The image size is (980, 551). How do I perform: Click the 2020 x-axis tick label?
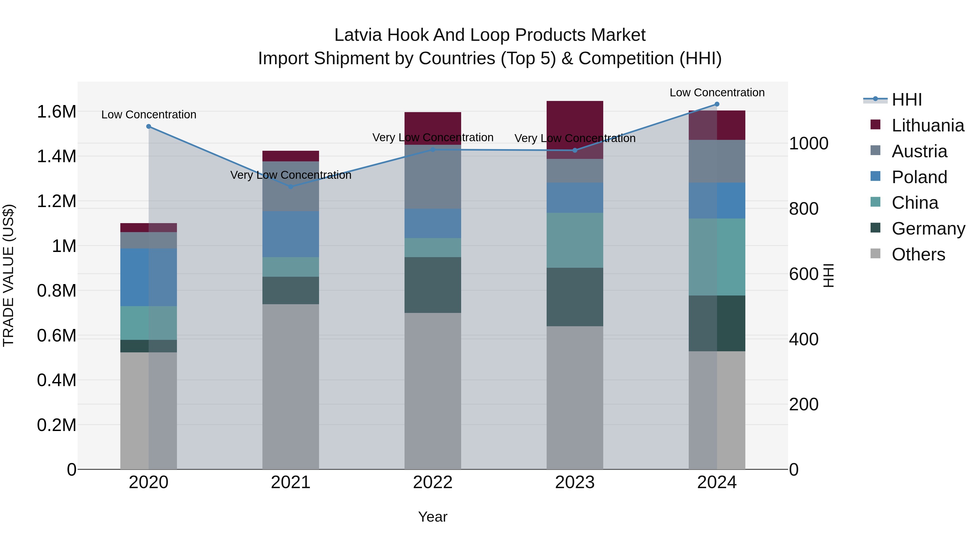[149, 482]
